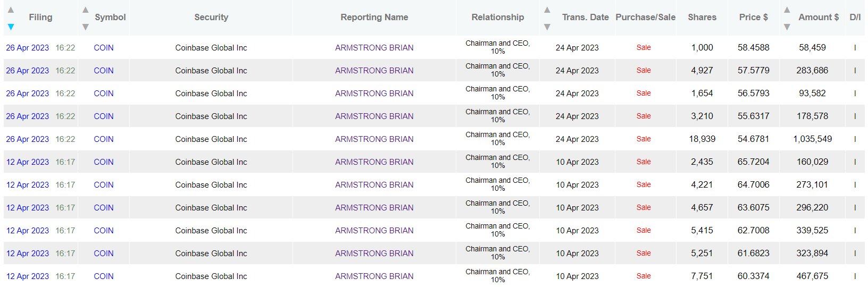This screenshot has width=868, height=287.
Task: Open 26 Apr 2023 filing for 3,210 shares
Action: (x=27, y=116)
